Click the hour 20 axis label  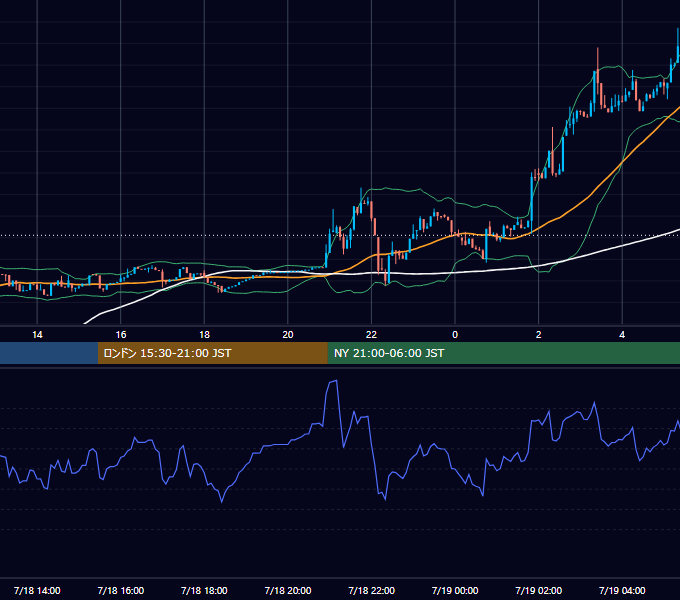click(x=288, y=335)
